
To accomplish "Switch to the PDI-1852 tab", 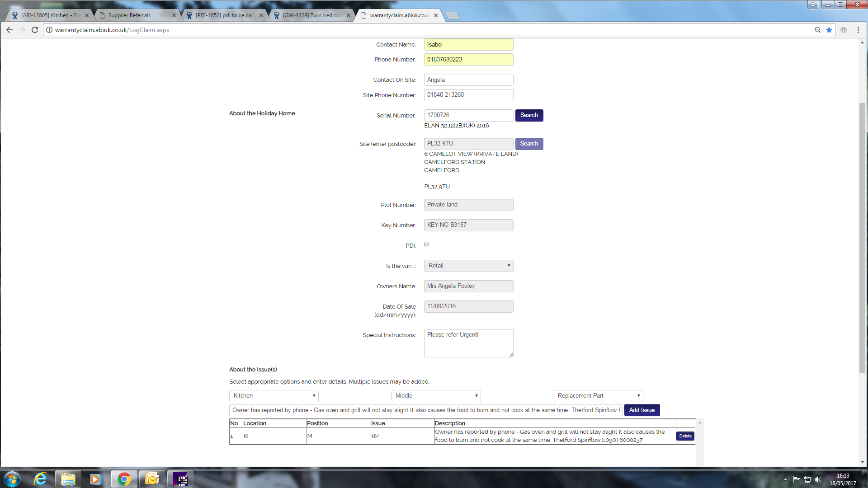I will coord(225,15).
